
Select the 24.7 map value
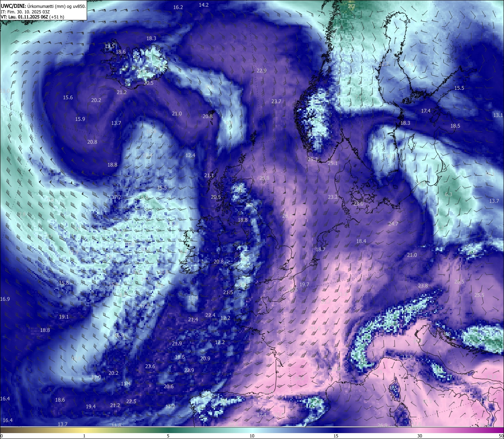coord(393,224)
